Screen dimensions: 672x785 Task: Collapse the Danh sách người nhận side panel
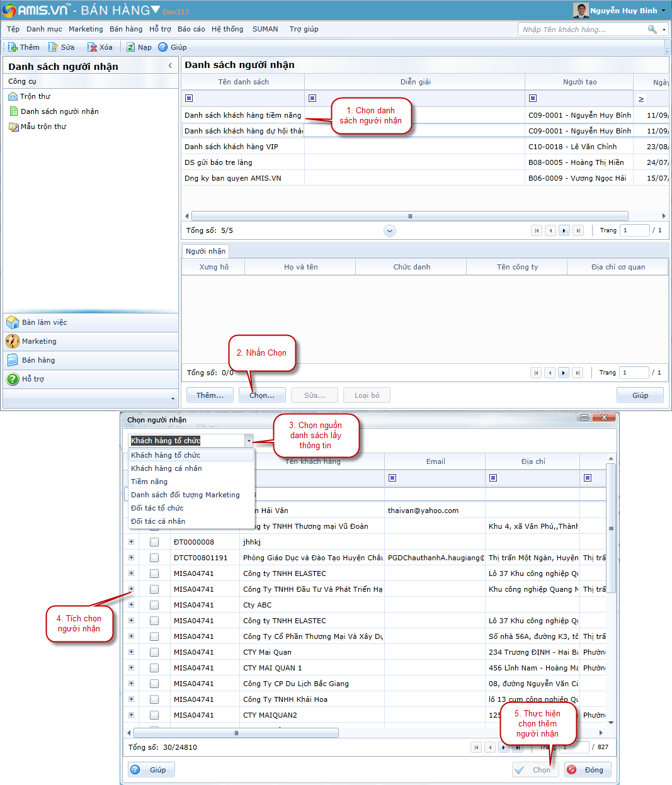pyautogui.click(x=170, y=66)
